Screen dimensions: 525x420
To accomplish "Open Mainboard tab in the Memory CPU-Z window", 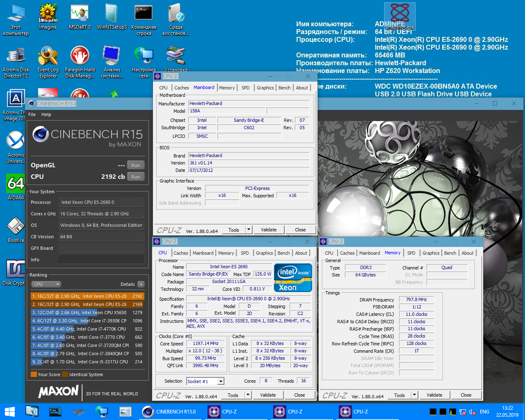I will coord(370,253).
